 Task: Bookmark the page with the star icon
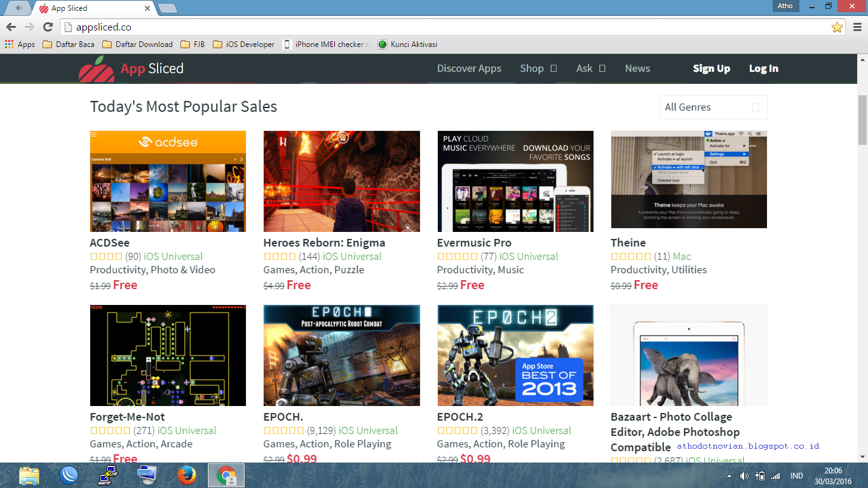pyautogui.click(x=837, y=27)
